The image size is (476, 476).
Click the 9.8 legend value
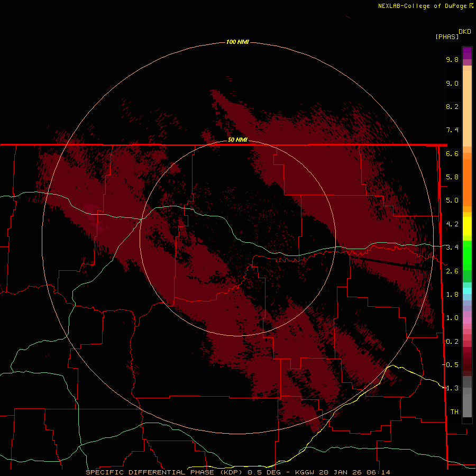pyautogui.click(x=452, y=59)
